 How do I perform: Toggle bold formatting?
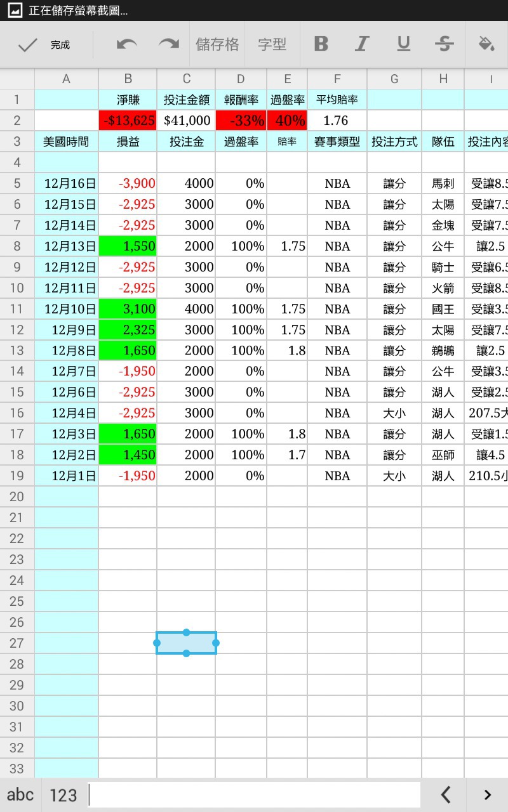point(321,44)
